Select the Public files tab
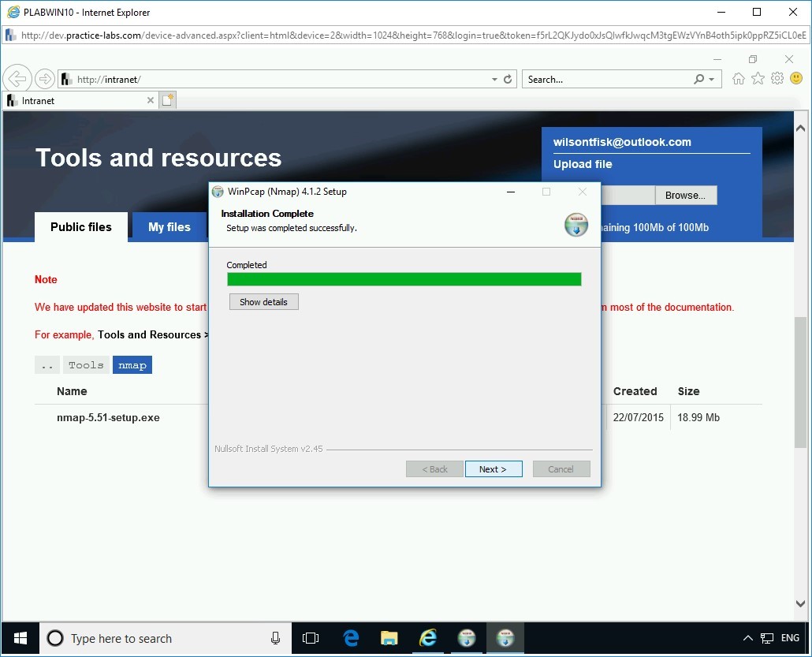This screenshot has height=657, width=812. pos(80,227)
